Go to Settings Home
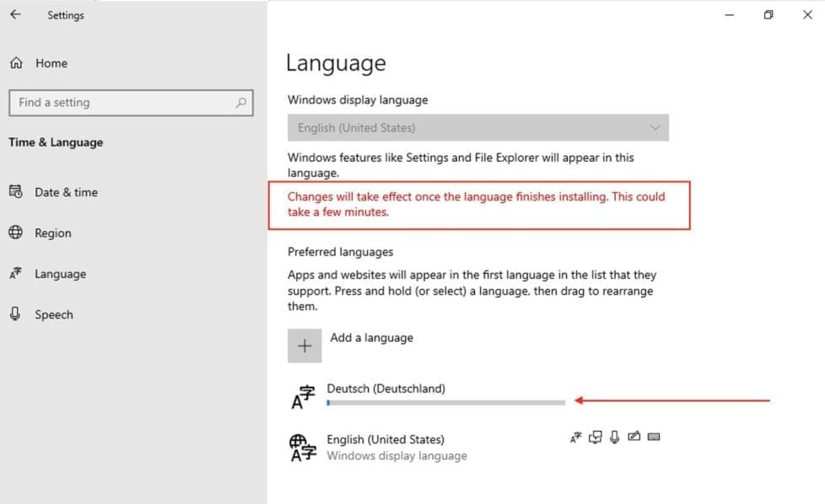The height and width of the screenshot is (504, 825). pyautogui.click(x=51, y=63)
